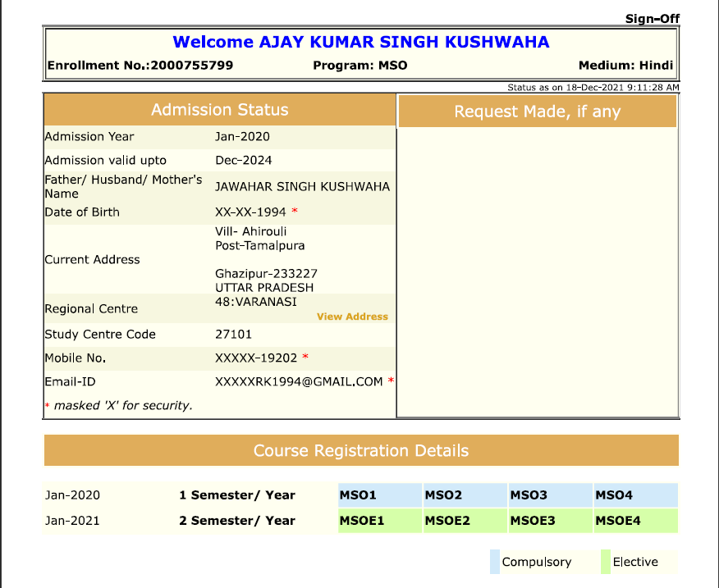Click the Mobile No. label
The image size is (719, 588).
point(76,358)
